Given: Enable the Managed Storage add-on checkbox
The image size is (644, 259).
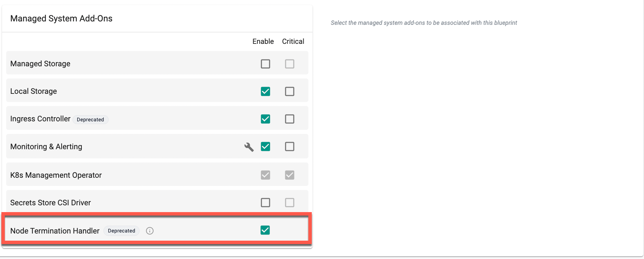Looking at the screenshot, I should tap(265, 64).
